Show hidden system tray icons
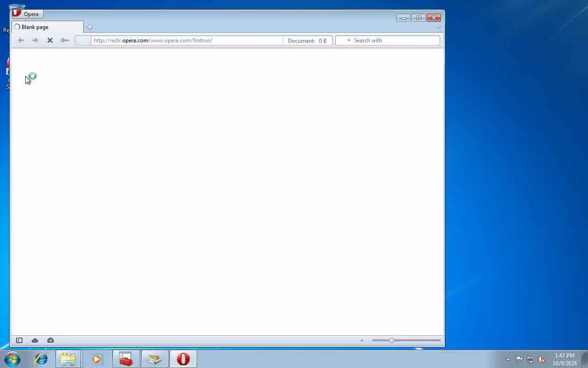Screen dimensions: 588x368 point(508,359)
